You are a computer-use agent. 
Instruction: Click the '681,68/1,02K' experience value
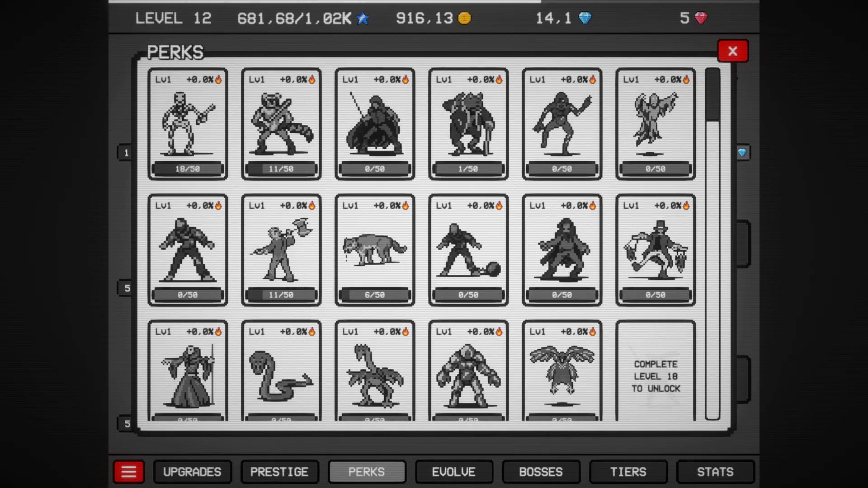click(x=294, y=19)
